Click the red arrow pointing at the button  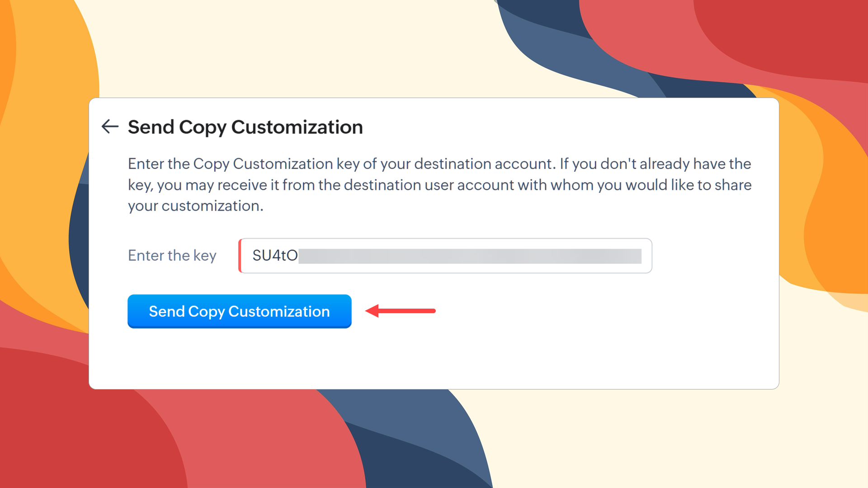[401, 311]
